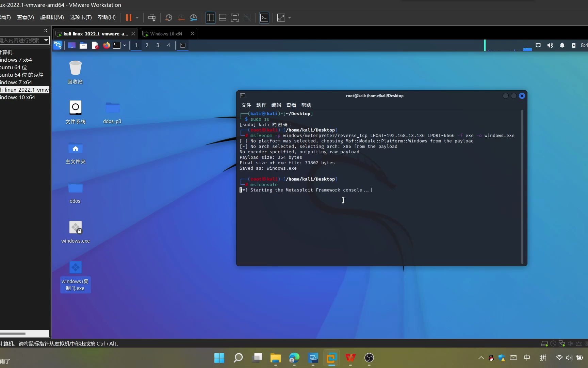Expand the stretch guest dropdown arrow
588x368 pixels.
(x=290, y=18)
